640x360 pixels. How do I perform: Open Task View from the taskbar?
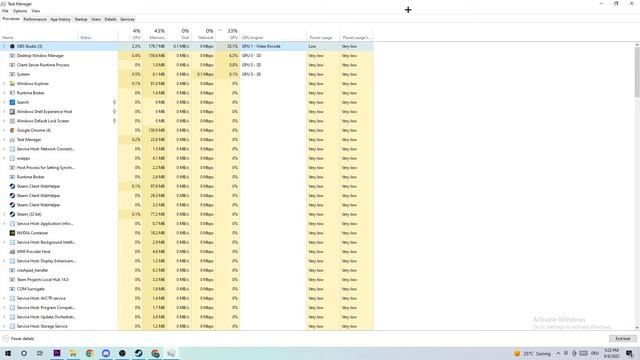[x=40, y=353]
